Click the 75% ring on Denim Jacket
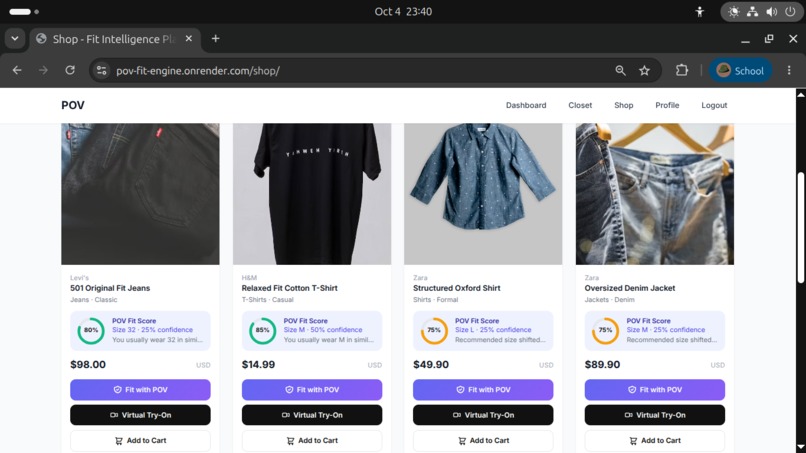The height and width of the screenshot is (453, 806). 606,331
